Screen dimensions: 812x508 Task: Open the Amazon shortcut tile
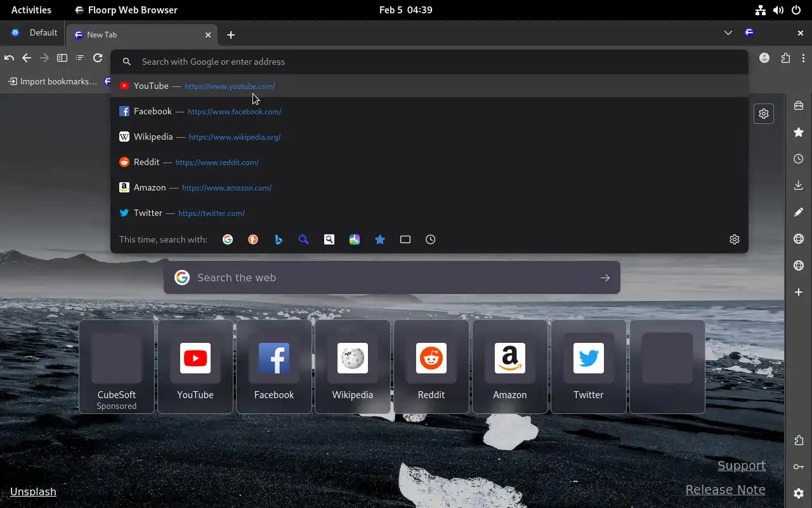[510, 366]
